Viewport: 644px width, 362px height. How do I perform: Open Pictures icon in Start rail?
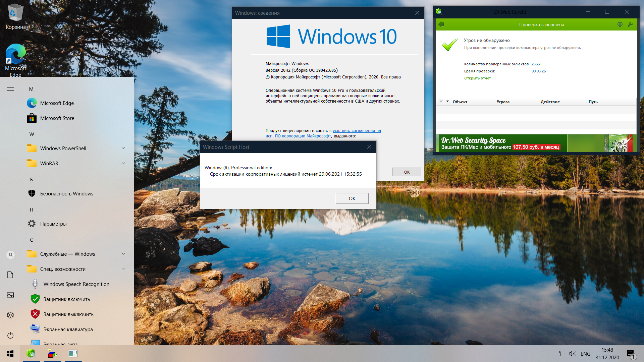pos(10,295)
